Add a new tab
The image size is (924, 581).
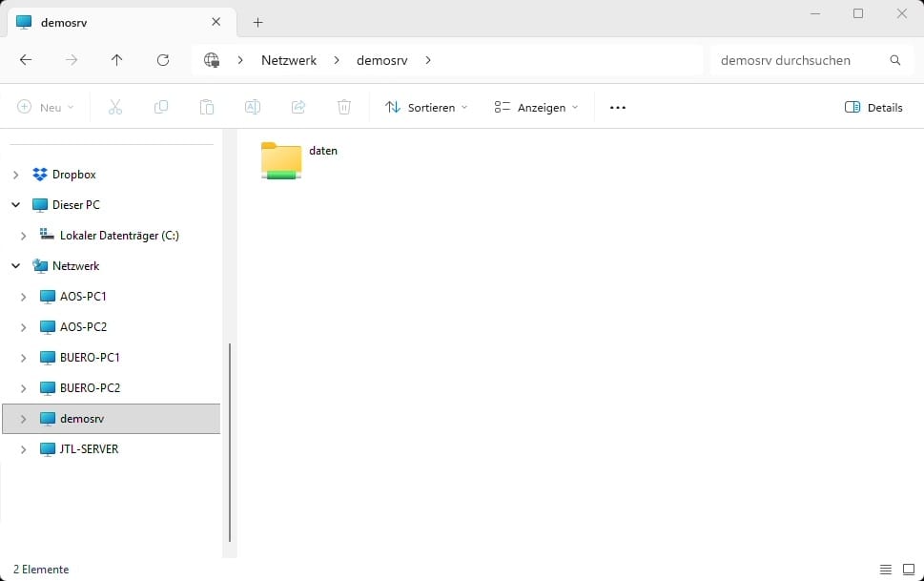point(257,22)
